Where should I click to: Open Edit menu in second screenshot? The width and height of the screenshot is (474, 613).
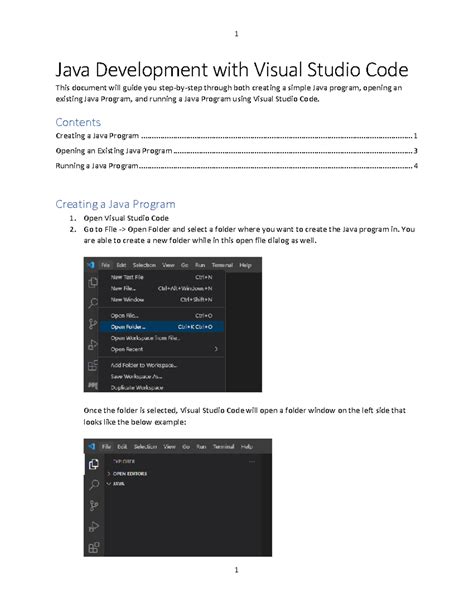(x=122, y=446)
